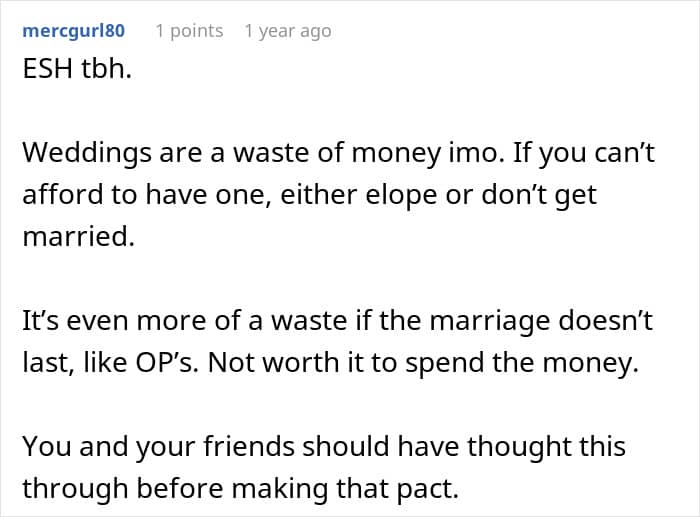The image size is (700, 517).
Task: Select the word 'Weddings' in the comment
Action: (x=88, y=153)
